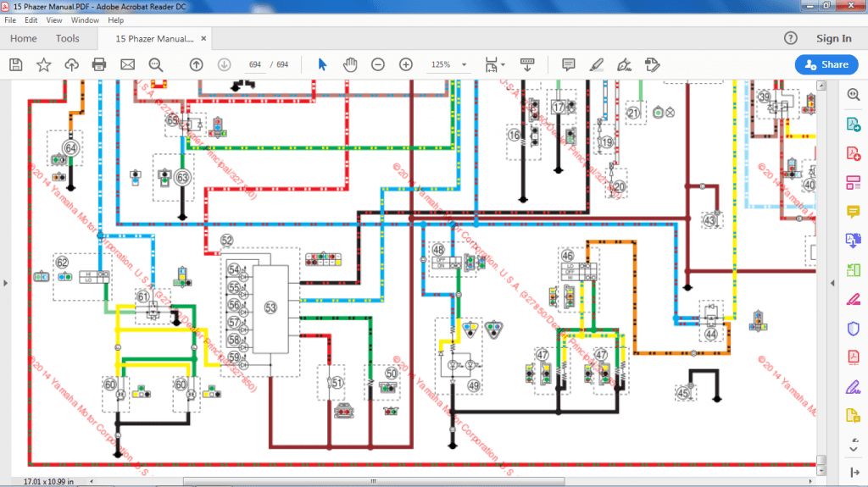Click the Share button
Viewport: 868px width, 487px height.
pyautogui.click(x=826, y=64)
